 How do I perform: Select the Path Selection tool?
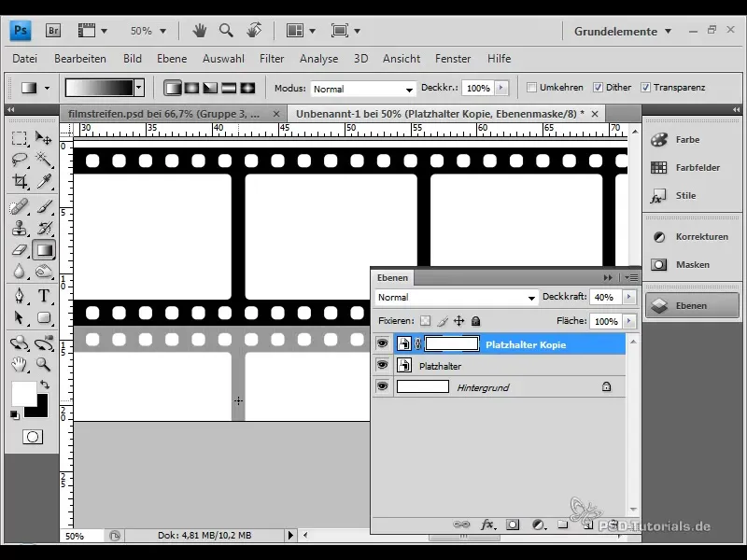pyautogui.click(x=19, y=317)
